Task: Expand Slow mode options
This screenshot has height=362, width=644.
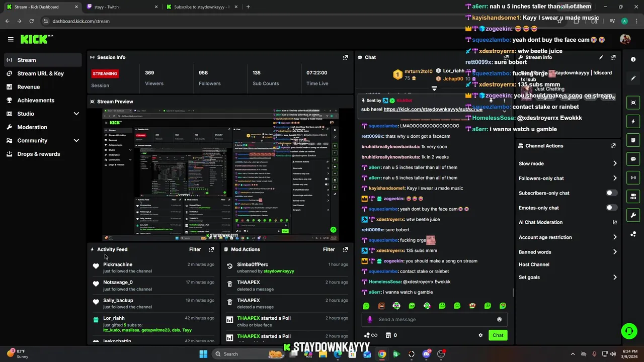Action: click(x=615, y=163)
